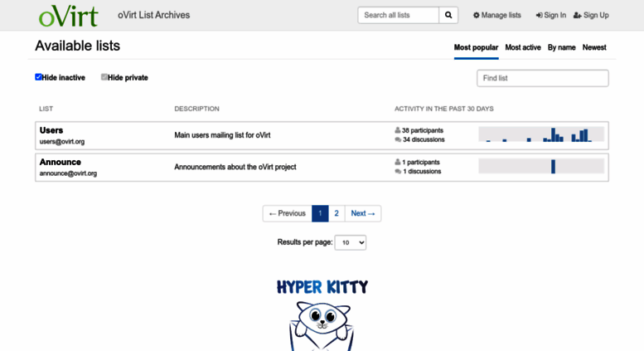Click the Hyper Kitty logo text

[322, 287]
